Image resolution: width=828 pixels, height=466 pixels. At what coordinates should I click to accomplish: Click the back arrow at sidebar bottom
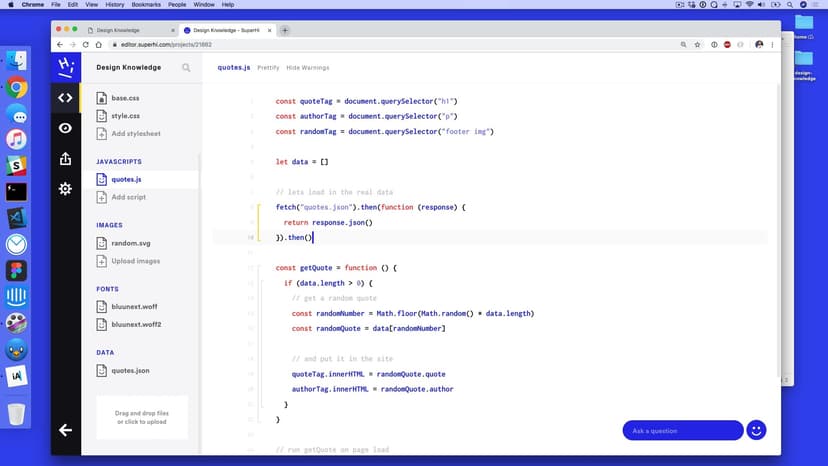[65, 430]
